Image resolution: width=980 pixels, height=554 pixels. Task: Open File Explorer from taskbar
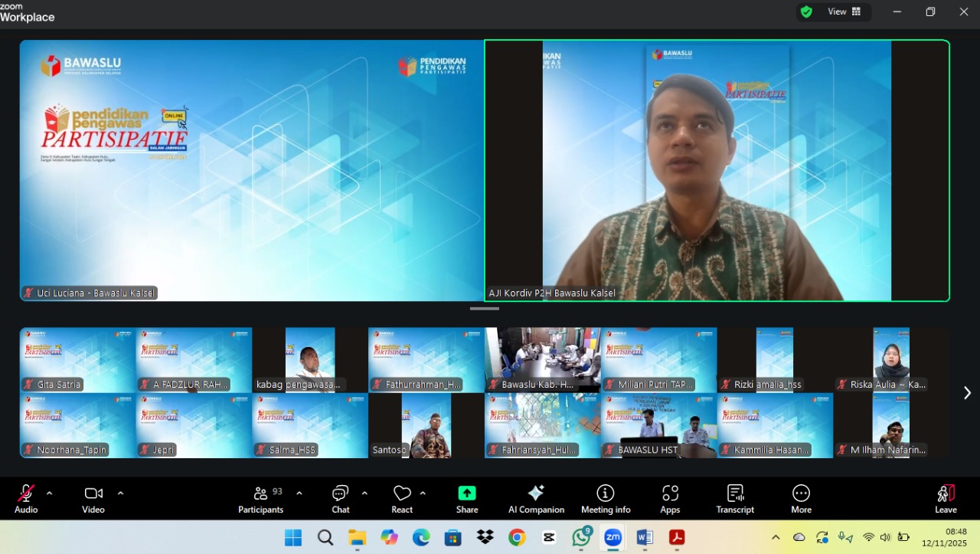[x=358, y=538]
